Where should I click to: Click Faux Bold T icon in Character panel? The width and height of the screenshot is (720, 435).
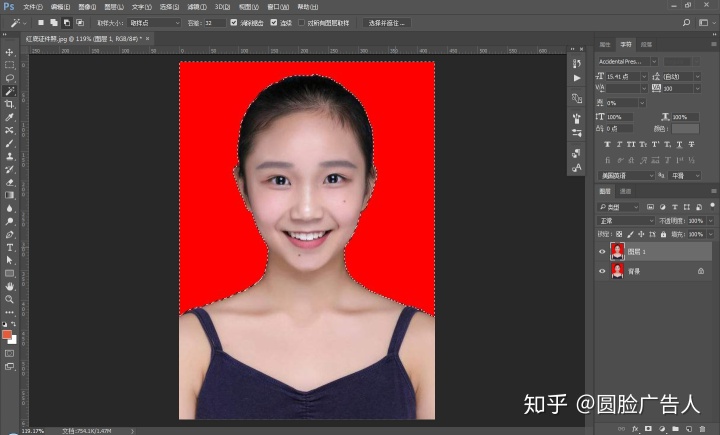(x=607, y=144)
